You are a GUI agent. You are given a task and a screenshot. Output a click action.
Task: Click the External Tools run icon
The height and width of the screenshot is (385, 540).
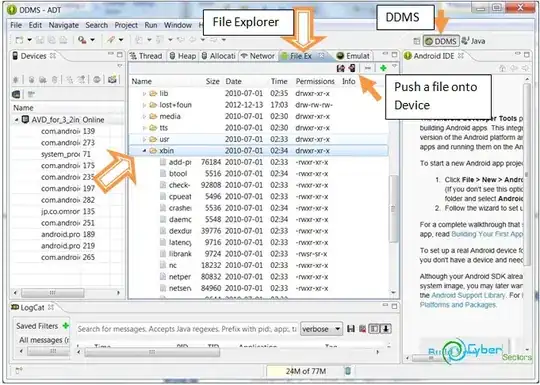click(x=82, y=40)
